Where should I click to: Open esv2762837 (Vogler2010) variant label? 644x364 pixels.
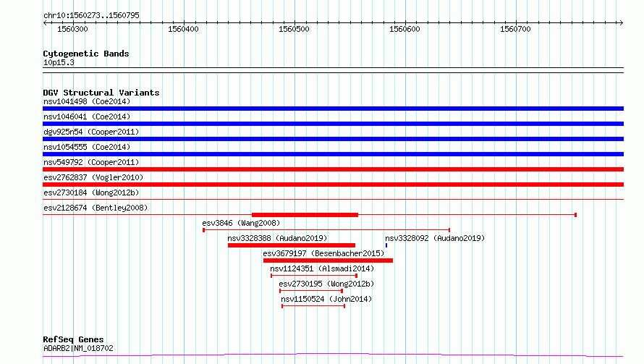93,177
